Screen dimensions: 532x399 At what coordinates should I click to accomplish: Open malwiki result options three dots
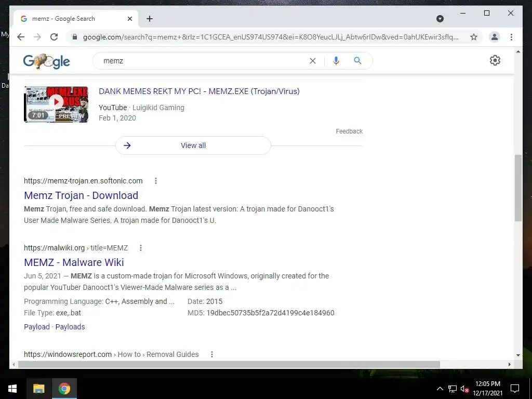click(140, 248)
